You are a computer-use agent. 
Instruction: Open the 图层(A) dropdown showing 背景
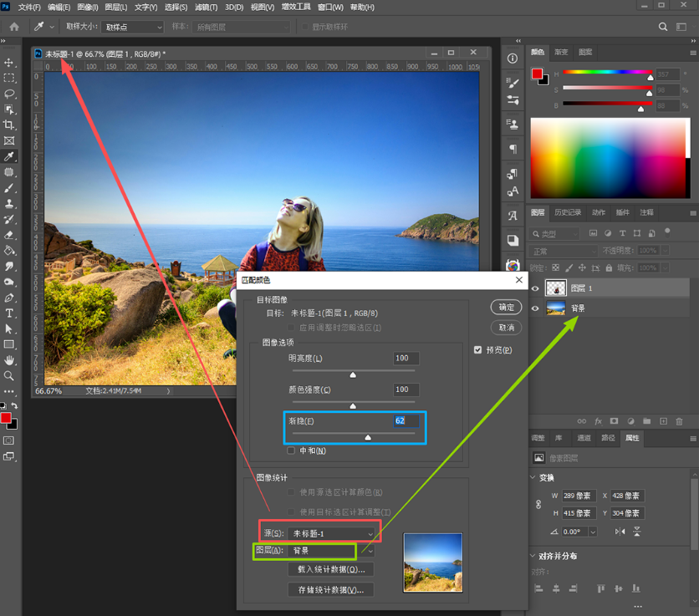click(x=331, y=551)
